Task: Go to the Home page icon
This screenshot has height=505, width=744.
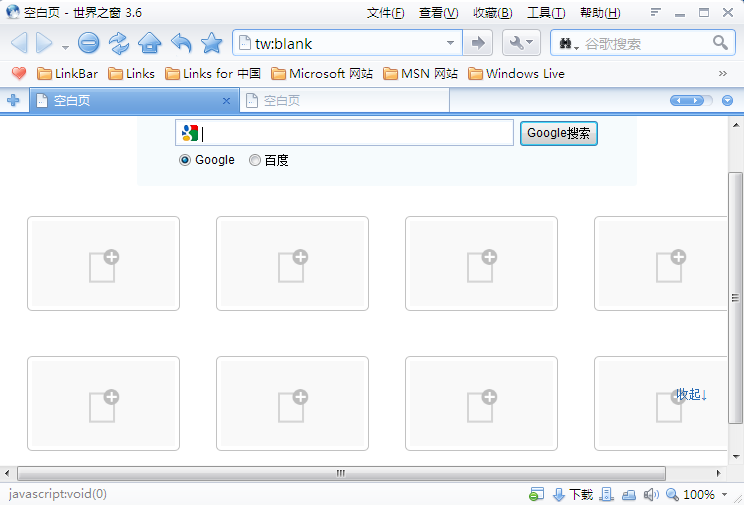Action: tap(149, 43)
